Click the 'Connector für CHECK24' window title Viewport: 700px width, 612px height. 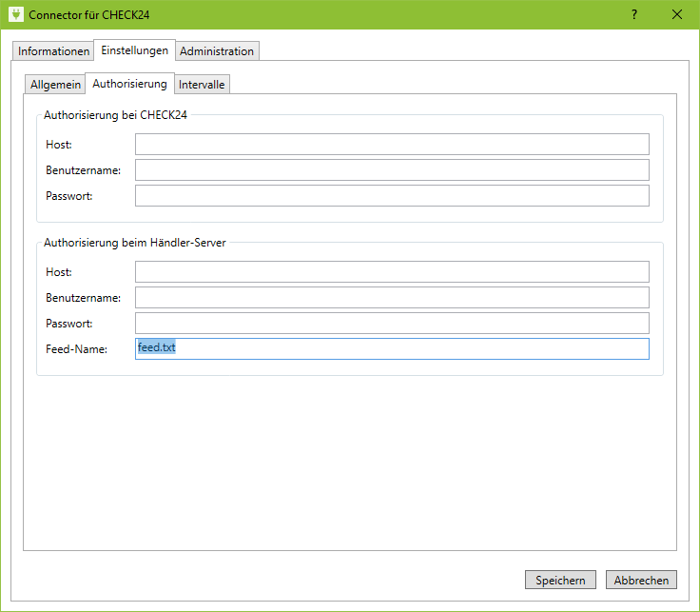88,14
